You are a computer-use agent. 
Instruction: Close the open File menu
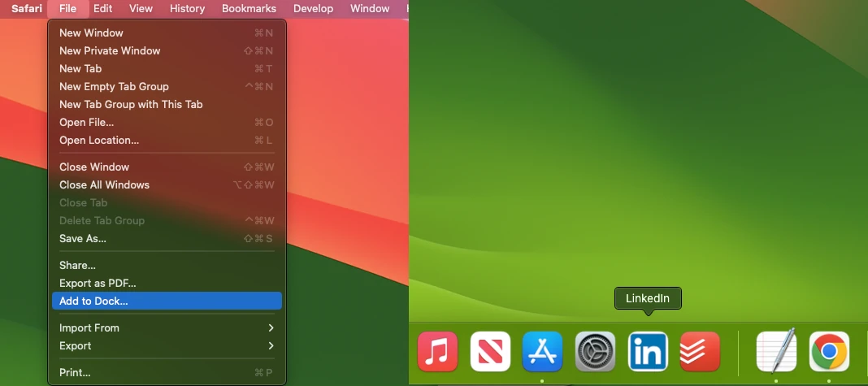pos(67,9)
